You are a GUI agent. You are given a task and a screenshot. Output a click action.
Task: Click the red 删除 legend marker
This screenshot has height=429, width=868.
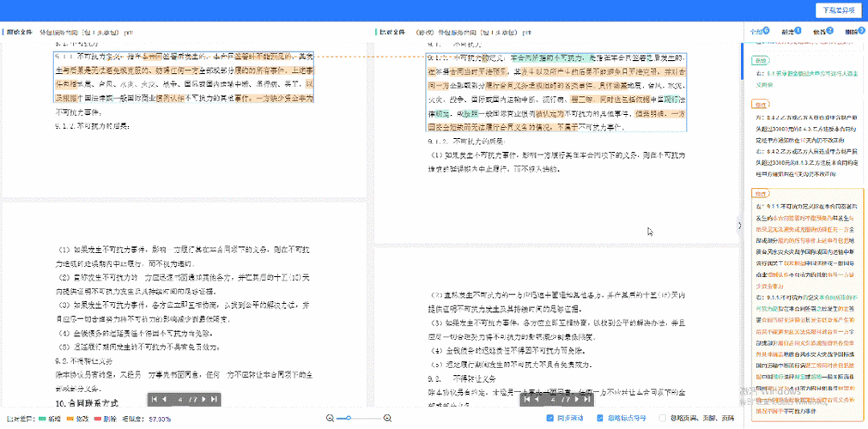point(97,419)
